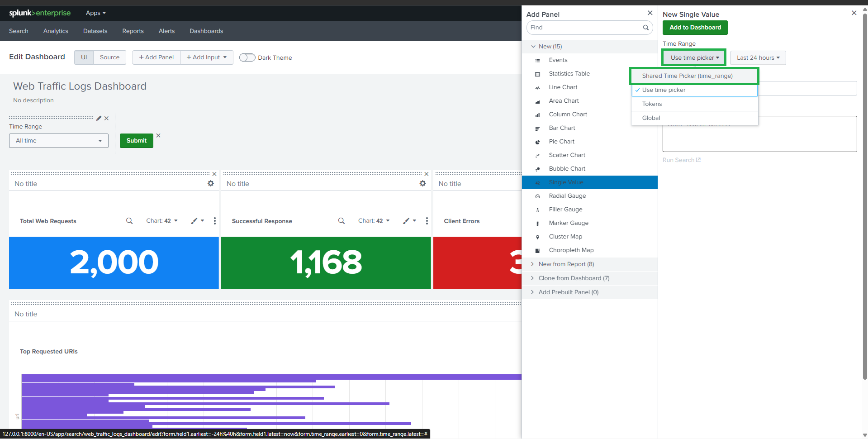Delete the first No title panel
This screenshot has height=439, width=868.
point(214,174)
